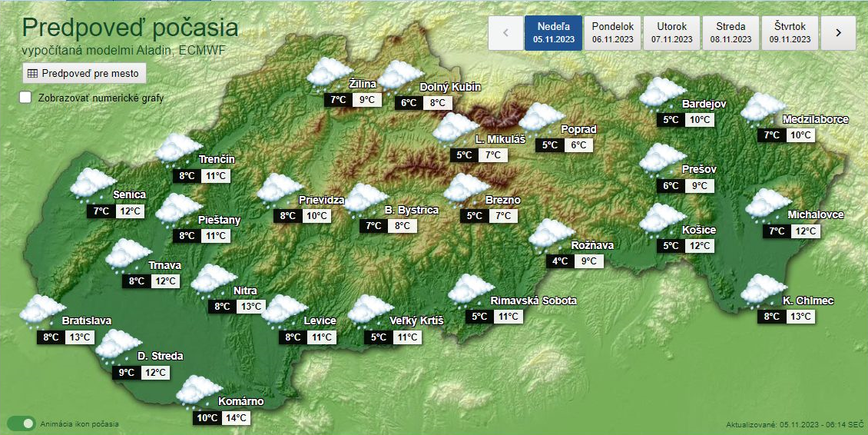Click the Prešov 6°C minimum temperature box

(x=671, y=186)
